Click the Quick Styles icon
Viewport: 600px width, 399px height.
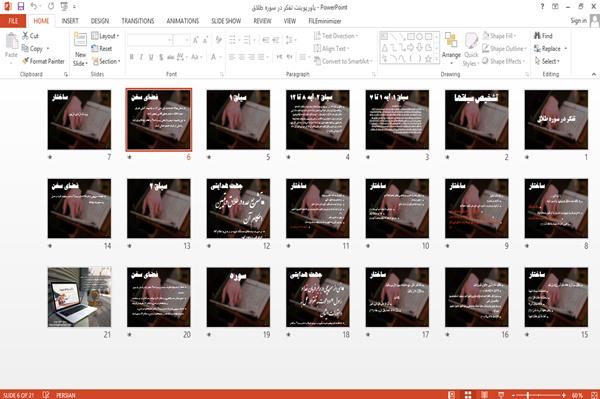(471, 41)
